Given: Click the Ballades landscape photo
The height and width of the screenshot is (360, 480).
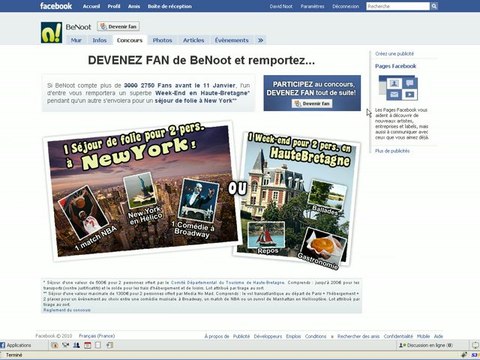Looking at the screenshot, I should click(327, 195).
